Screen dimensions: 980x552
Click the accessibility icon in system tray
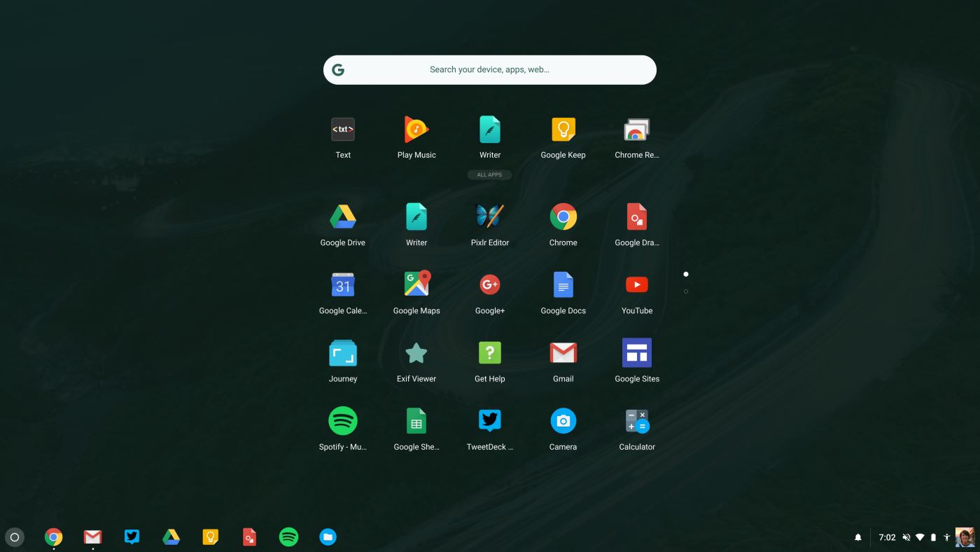coord(946,537)
